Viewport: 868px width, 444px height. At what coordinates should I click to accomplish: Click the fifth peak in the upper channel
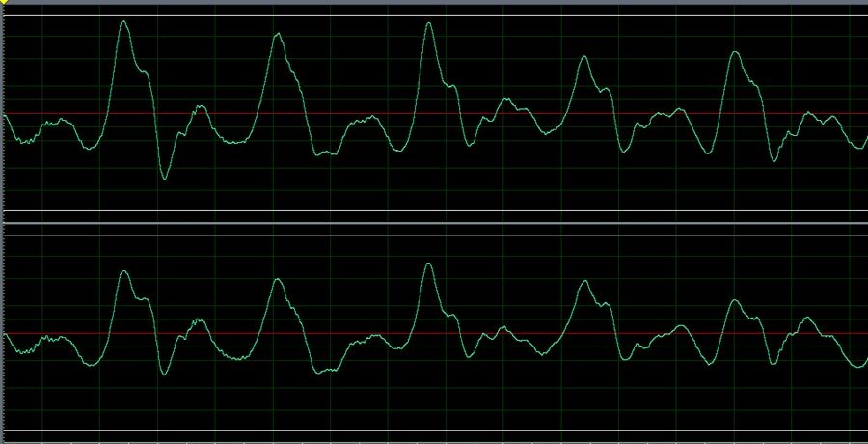pyautogui.click(x=735, y=52)
